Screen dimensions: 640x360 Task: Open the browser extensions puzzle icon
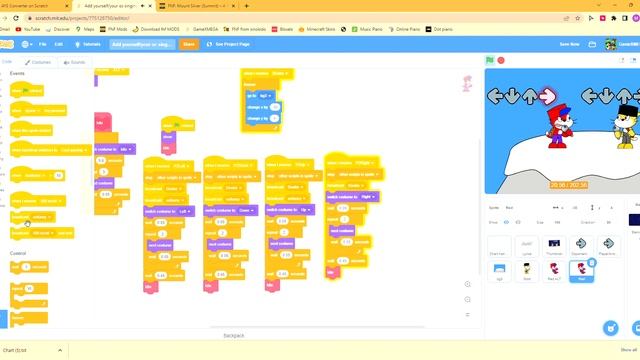point(613,18)
